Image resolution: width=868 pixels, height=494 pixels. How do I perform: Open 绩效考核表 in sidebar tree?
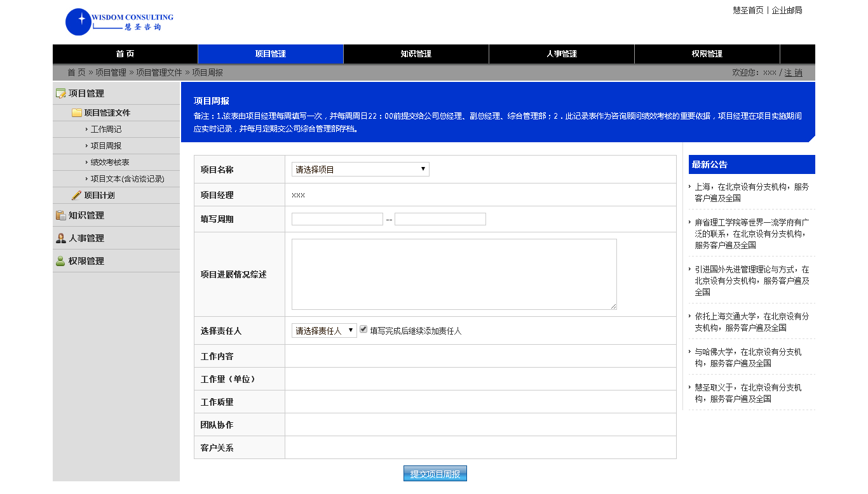[109, 163]
